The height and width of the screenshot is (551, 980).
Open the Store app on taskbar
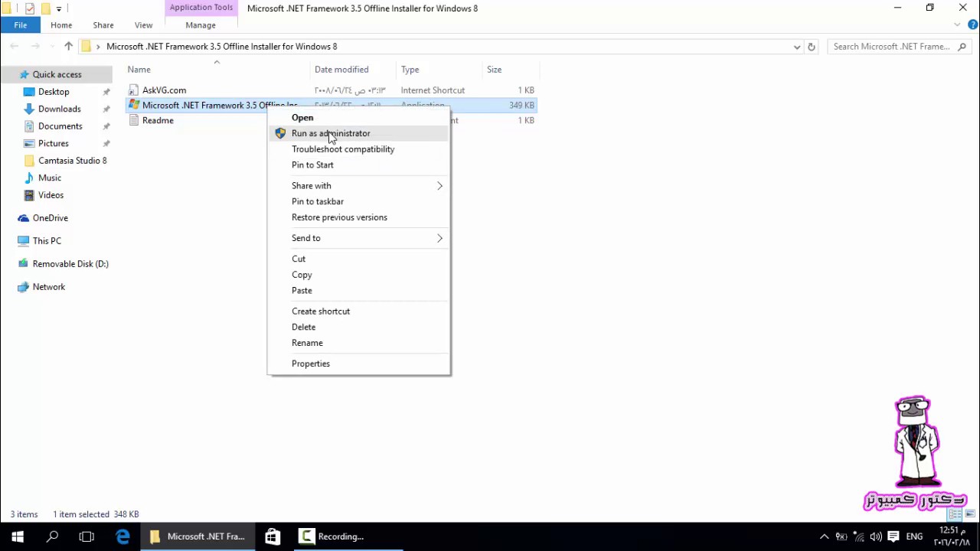coord(273,536)
